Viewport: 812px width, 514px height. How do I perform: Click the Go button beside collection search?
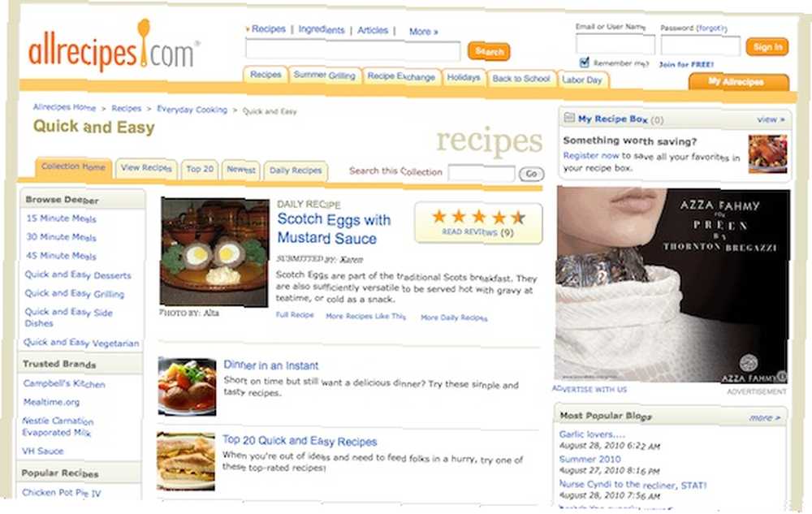[x=531, y=174]
